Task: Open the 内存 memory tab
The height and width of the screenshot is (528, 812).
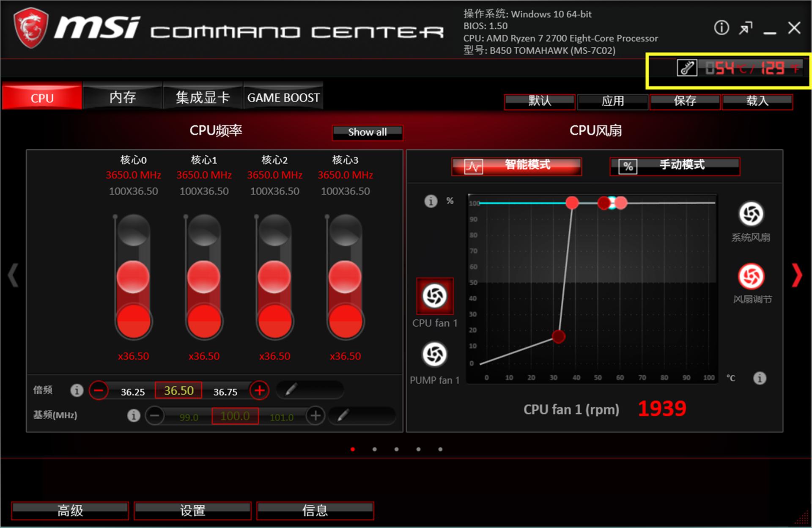Action: (x=122, y=98)
